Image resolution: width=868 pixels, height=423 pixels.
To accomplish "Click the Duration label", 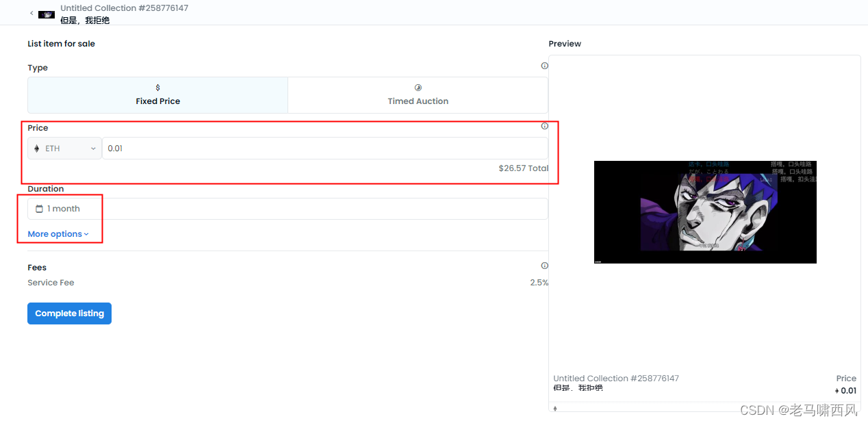I will [46, 189].
